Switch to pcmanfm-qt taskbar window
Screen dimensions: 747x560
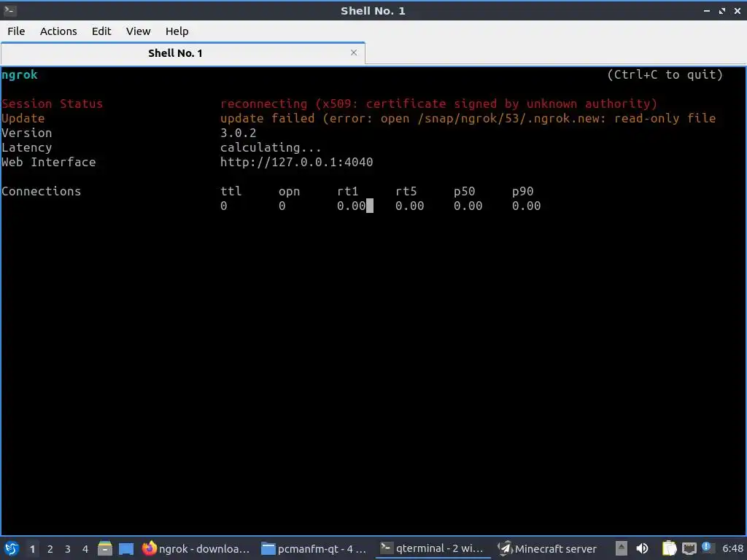tap(314, 548)
